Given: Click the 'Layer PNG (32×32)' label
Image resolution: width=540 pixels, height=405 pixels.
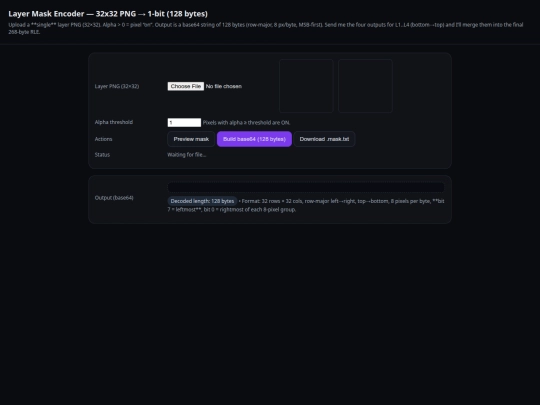Looking at the screenshot, I should [x=117, y=86].
